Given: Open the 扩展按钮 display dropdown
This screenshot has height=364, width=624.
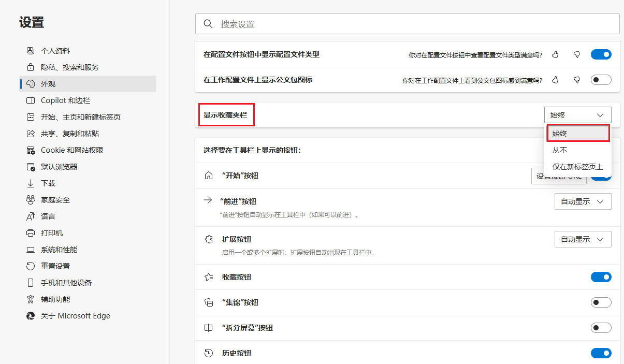Looking at the screenshot, I should (583, 239).
